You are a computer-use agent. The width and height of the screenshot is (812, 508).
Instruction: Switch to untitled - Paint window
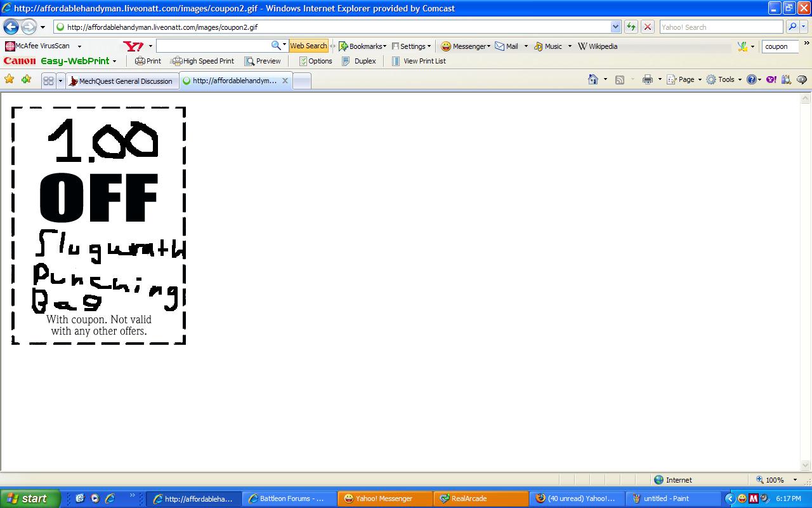point(673,498)
